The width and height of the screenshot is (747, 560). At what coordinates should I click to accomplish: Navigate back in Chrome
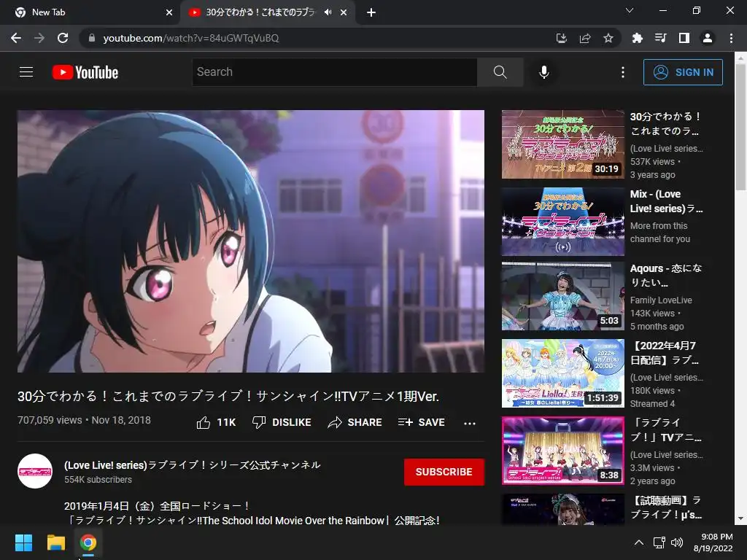coord(16,38)
